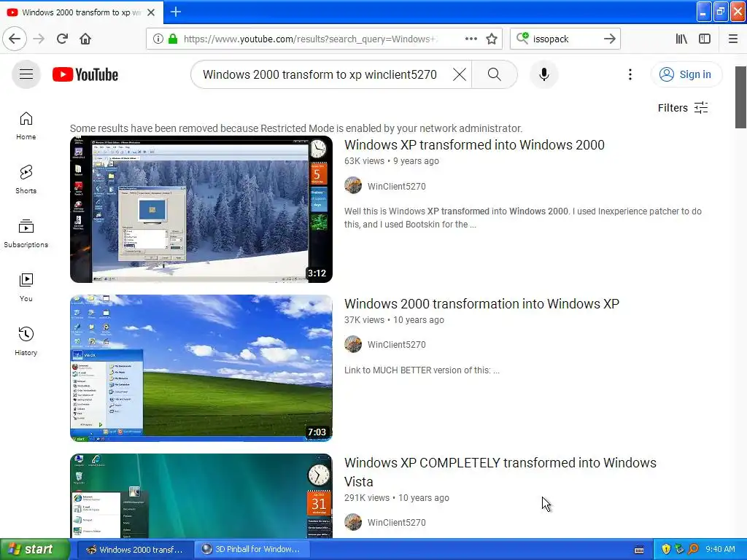Open History in YouTube sidebar

pyautogui.click(x=26, y=341)
